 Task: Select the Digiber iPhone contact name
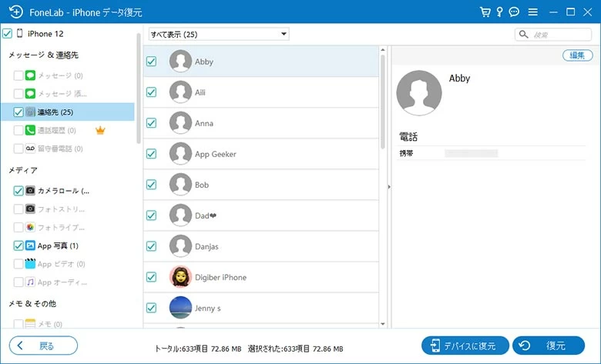click(x=220, y=277)
